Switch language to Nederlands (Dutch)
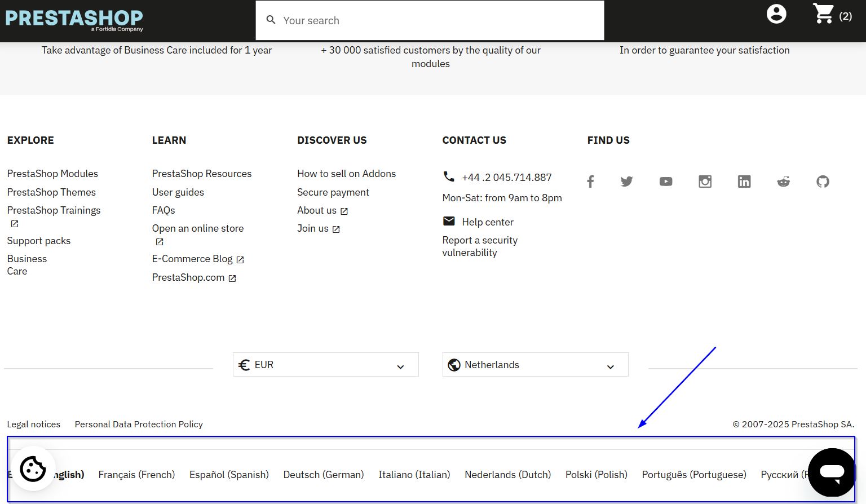 tap(508, 475)
